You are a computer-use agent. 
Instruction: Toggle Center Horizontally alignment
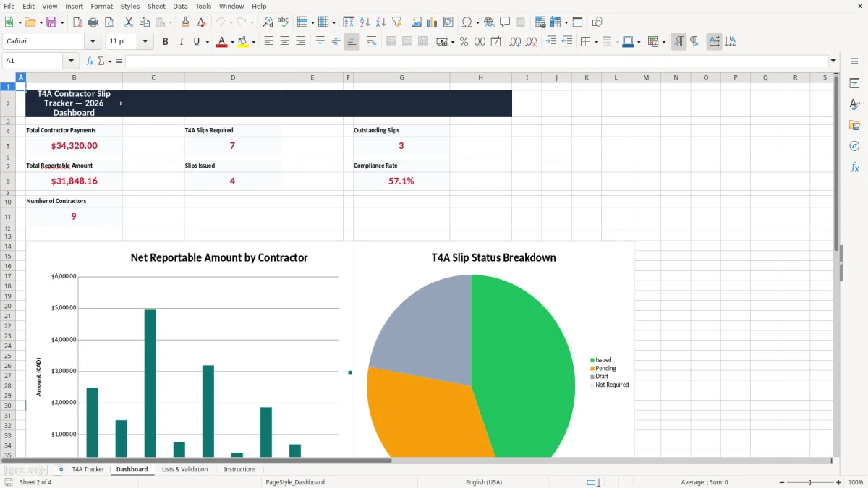pos(284,42)
